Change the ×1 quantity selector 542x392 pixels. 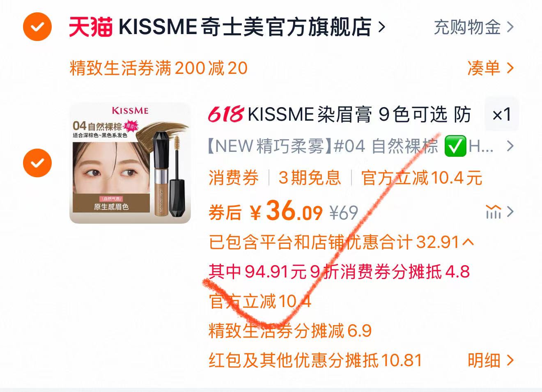coord(501,115)
